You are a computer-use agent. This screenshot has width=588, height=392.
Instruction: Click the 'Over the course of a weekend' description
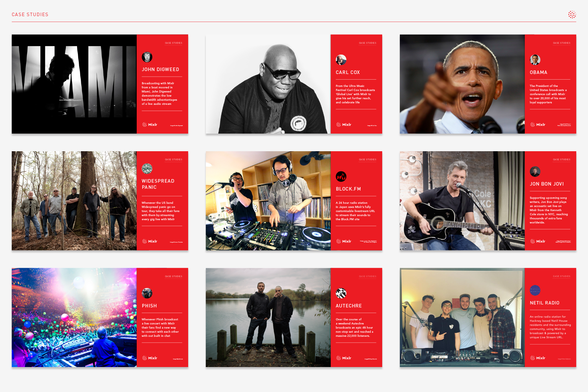355,328
